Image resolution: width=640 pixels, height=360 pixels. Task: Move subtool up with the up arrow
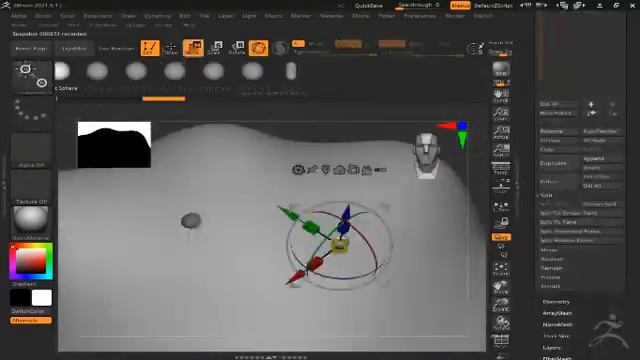[591, 104]
